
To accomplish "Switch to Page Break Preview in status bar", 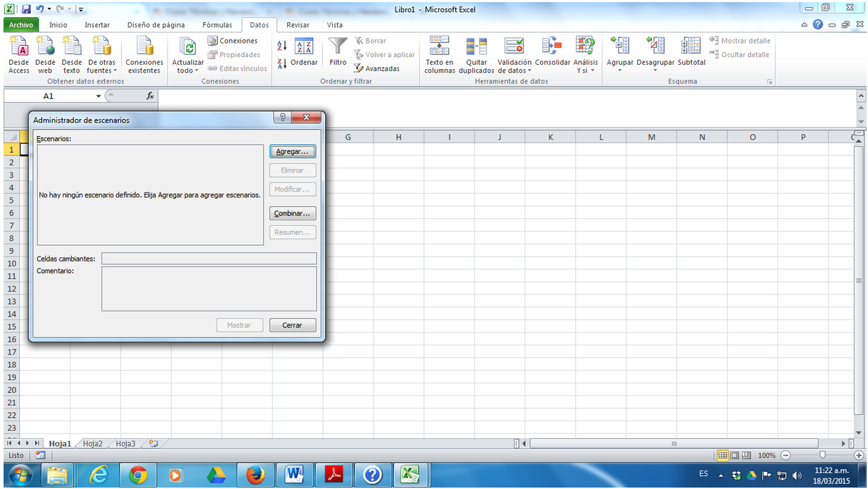I will [747, 455].
